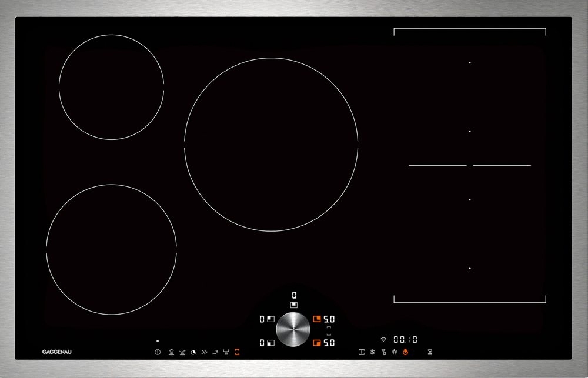Viewport: 588px width, 378px height.
Task: Tap the wipe-protection hand icon
Action: 215,352
